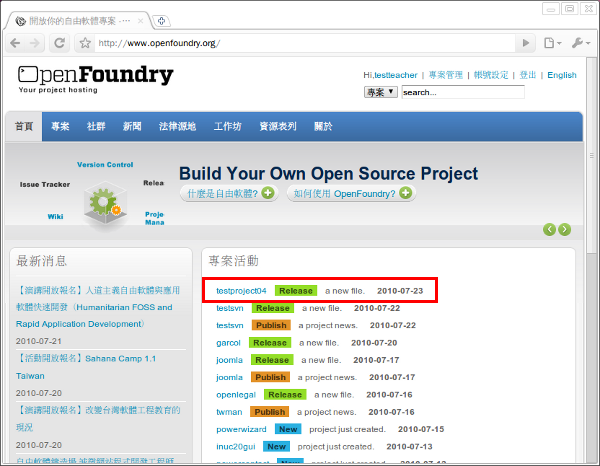Open the garcol project link
Viewport: 600px width, 466px height.
228,343
